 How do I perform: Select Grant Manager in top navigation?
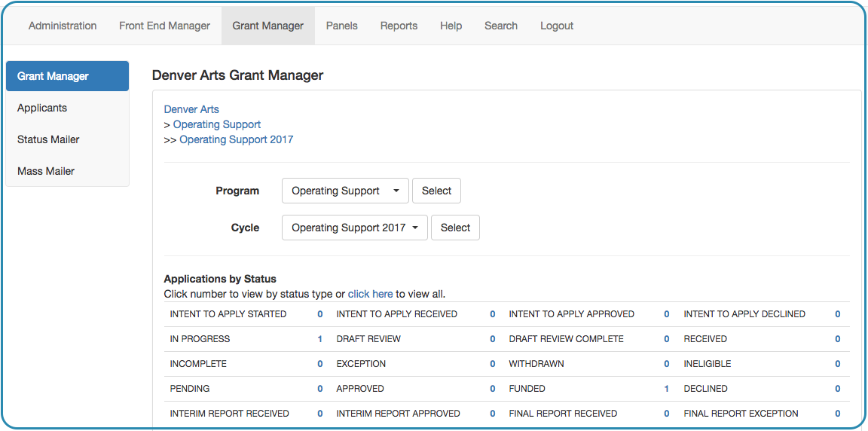(268, 26)
